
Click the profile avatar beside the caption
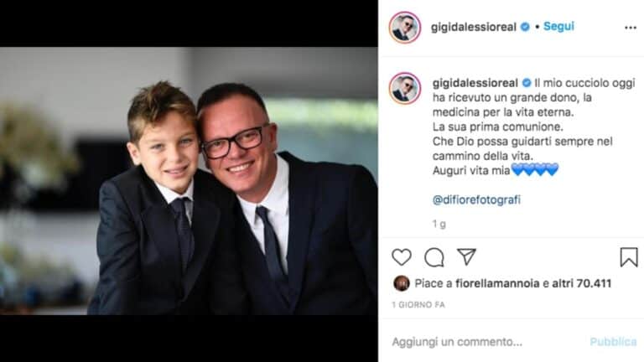coord(405,88)
